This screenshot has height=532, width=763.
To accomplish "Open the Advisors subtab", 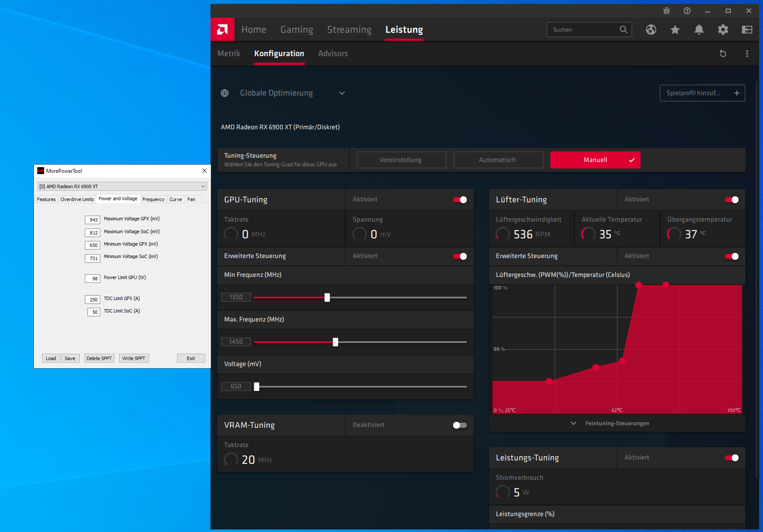I will click(x=333, y=54).
